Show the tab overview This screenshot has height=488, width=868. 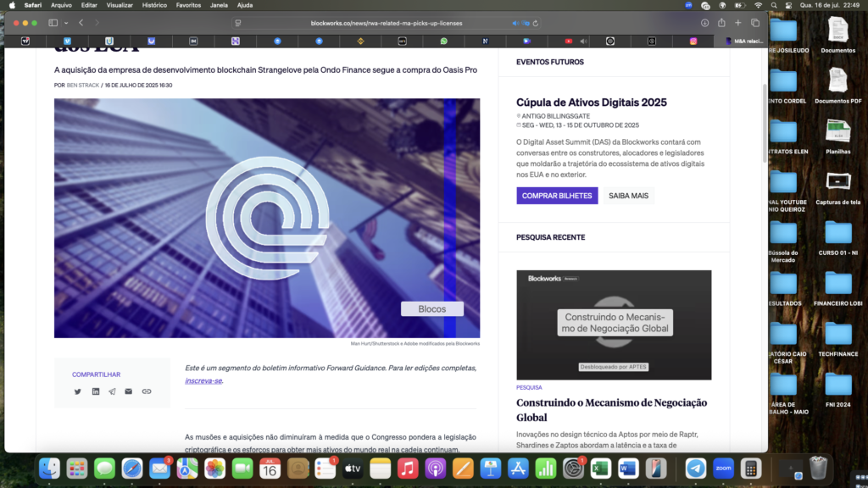click(755, 23)
